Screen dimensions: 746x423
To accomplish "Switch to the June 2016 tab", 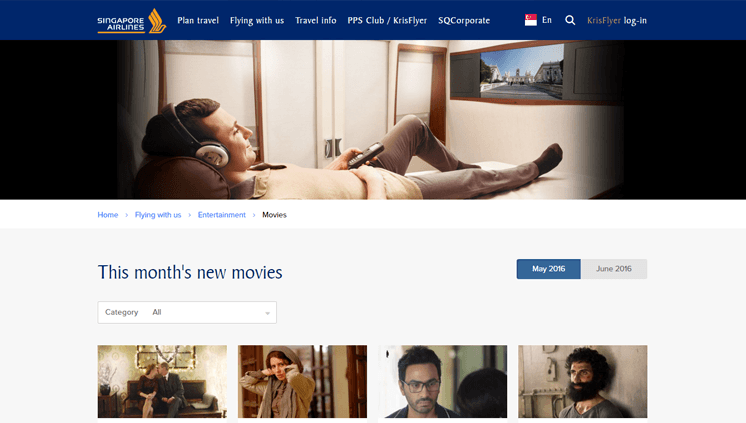I will coord(614,269).
